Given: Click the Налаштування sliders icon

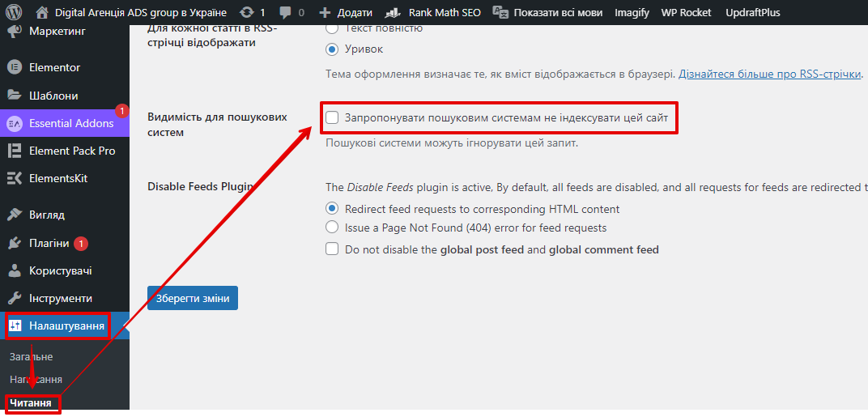Looking at the screenshot, I should click(x=15, y=326).
